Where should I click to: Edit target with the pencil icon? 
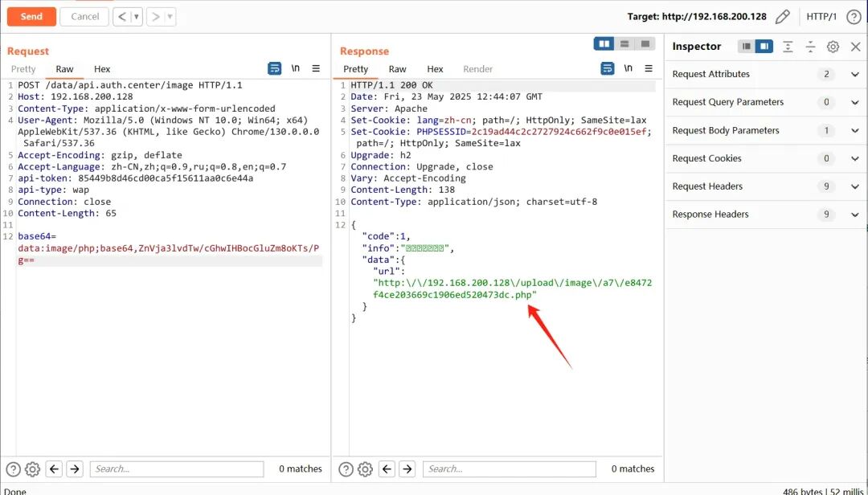(782, 17)
